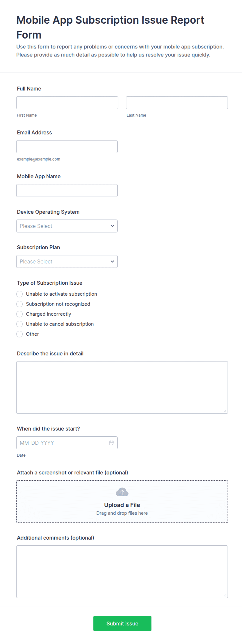
Task: Click the Subscription Plan dropdown chevron
Action: (112, 261)
